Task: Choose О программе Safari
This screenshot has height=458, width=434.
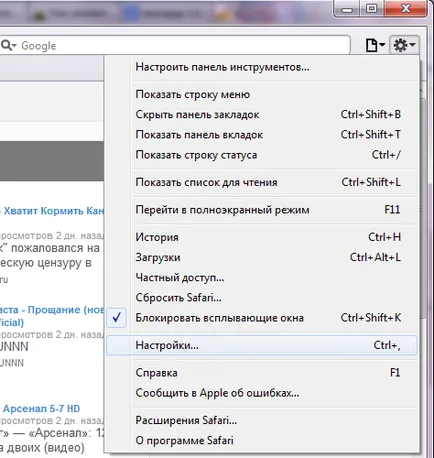Action: (262, 441)
